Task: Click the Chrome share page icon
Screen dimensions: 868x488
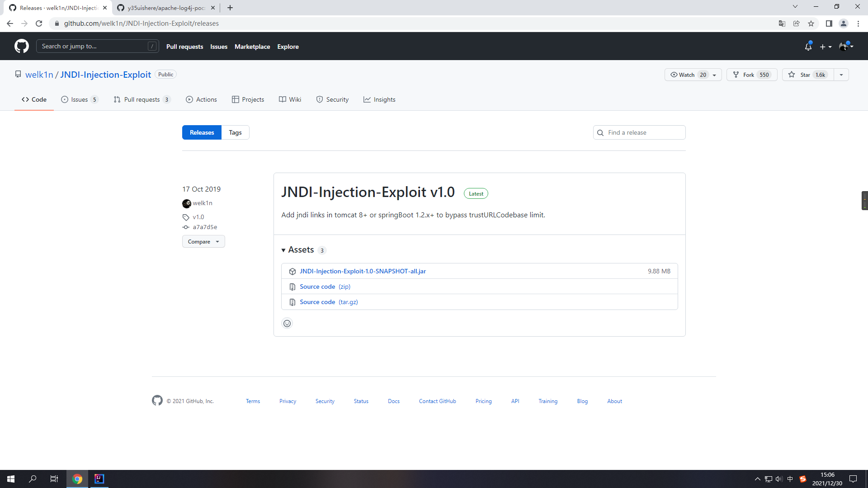Action: (797, 23)
